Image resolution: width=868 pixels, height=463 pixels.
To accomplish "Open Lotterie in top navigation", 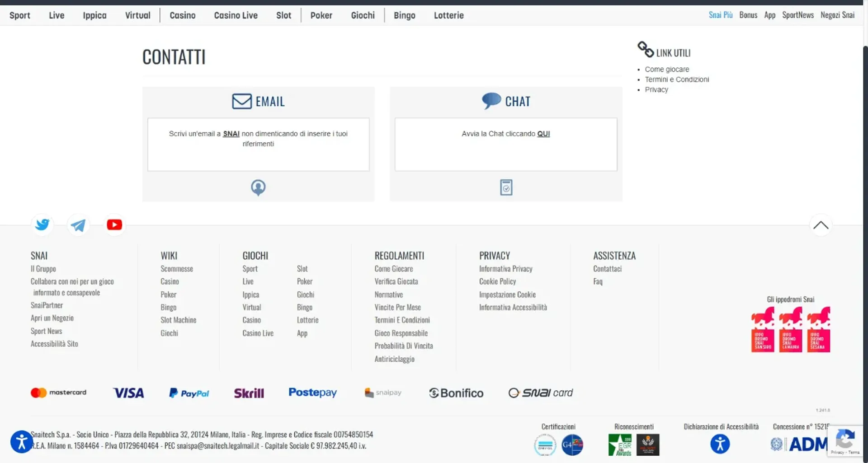I will point(448,15).
